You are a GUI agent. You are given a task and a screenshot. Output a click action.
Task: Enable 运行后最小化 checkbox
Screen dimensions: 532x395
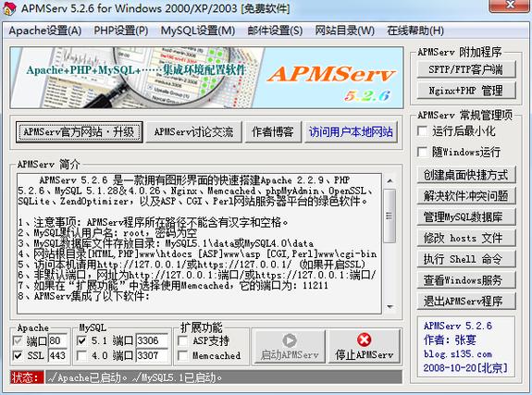pos(423,131)
